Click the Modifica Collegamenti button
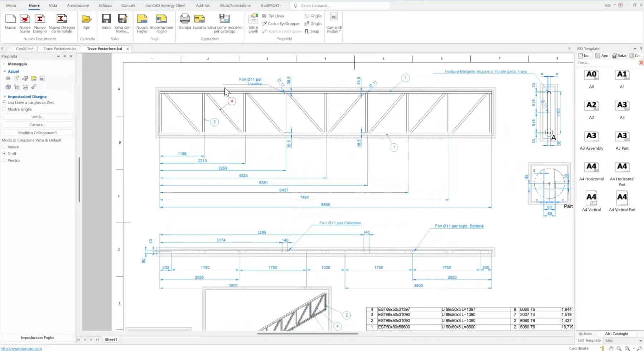Image resolution: width=644 pixels, height=351 pixels. click(37, 133)
